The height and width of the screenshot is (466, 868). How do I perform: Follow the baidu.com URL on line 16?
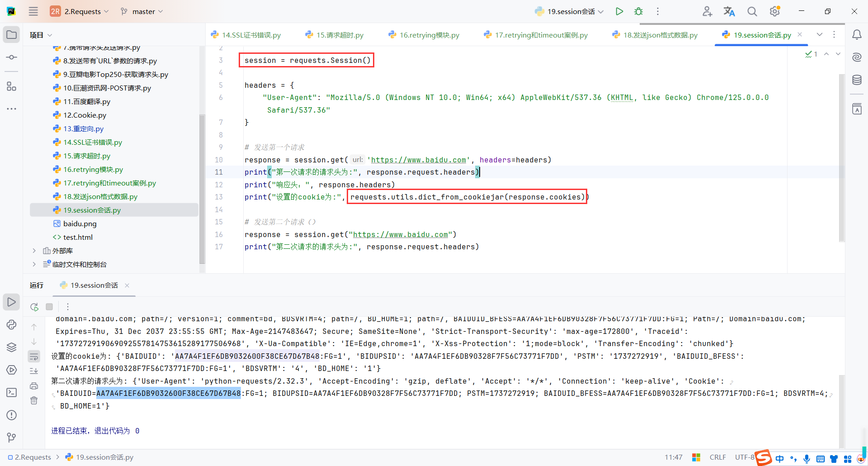click(400, 234)
